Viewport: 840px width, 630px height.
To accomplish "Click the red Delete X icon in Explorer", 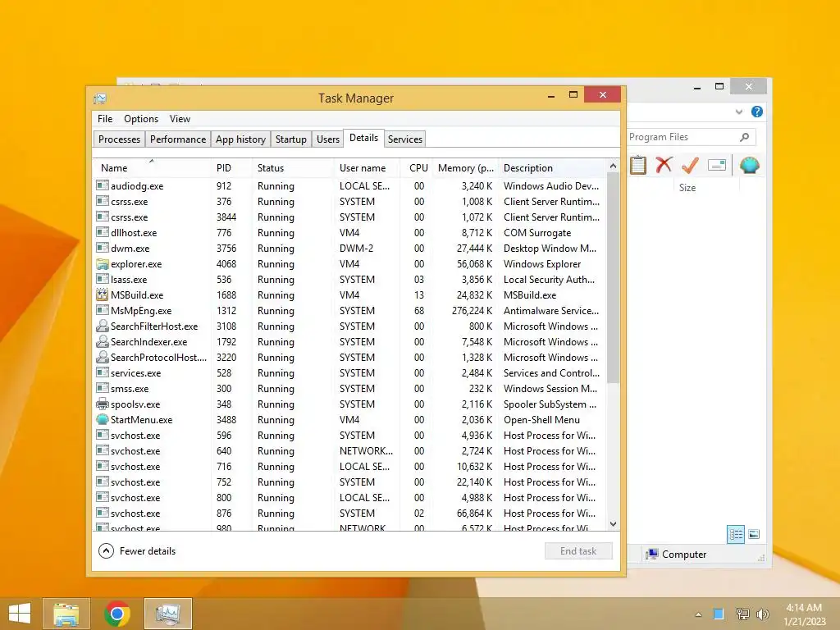I will pos(664,165).
